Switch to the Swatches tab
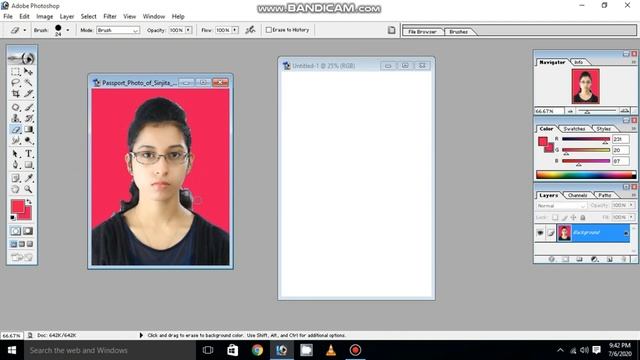The image size is (640, 360). [x=574, y=129]
